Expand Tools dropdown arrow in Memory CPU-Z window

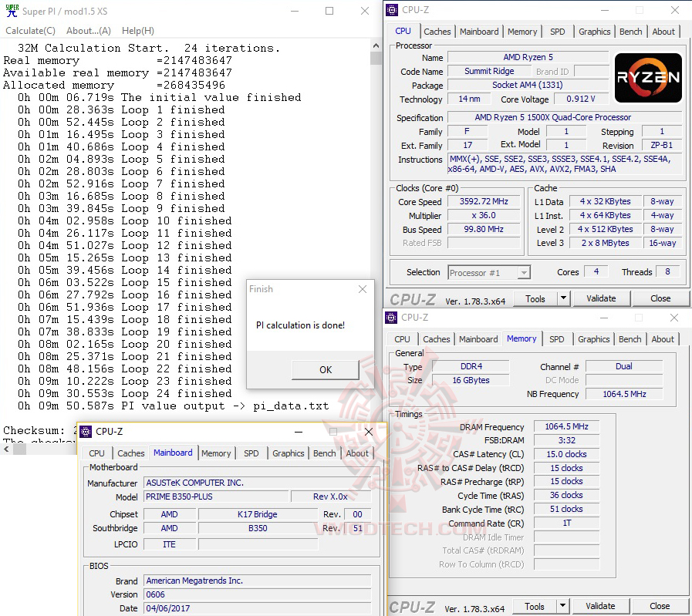coord(562,607)
